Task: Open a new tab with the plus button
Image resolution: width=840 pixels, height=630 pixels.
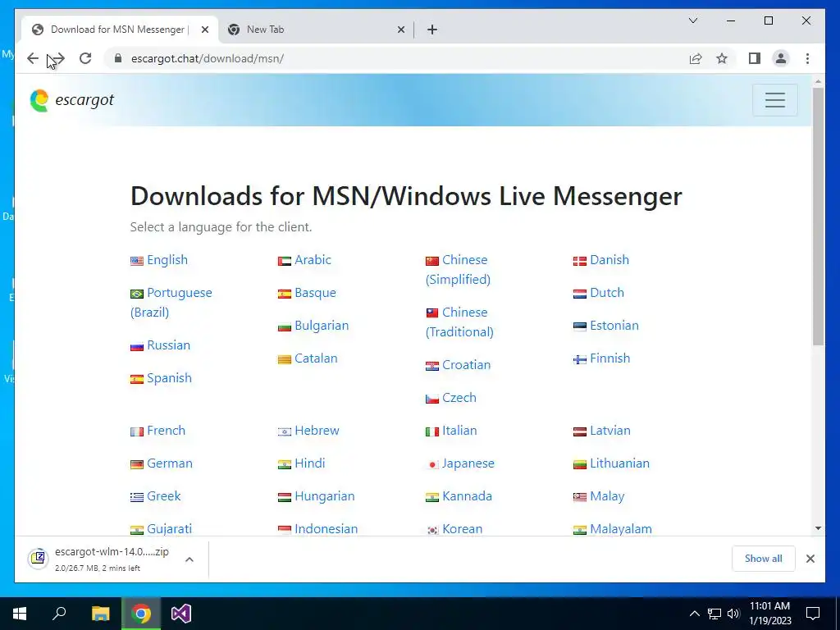Action: 432,30
